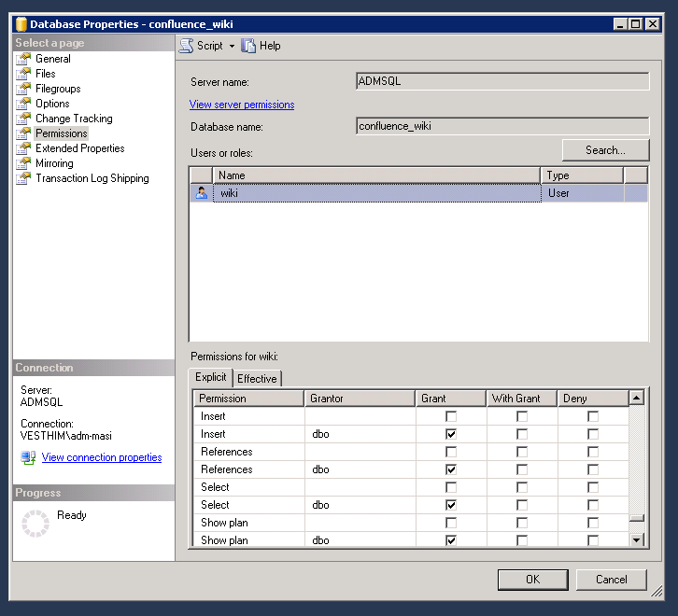Open the Extended Properties page
Viewport: 678px width, 616px height.
click(x=80, y=148)
